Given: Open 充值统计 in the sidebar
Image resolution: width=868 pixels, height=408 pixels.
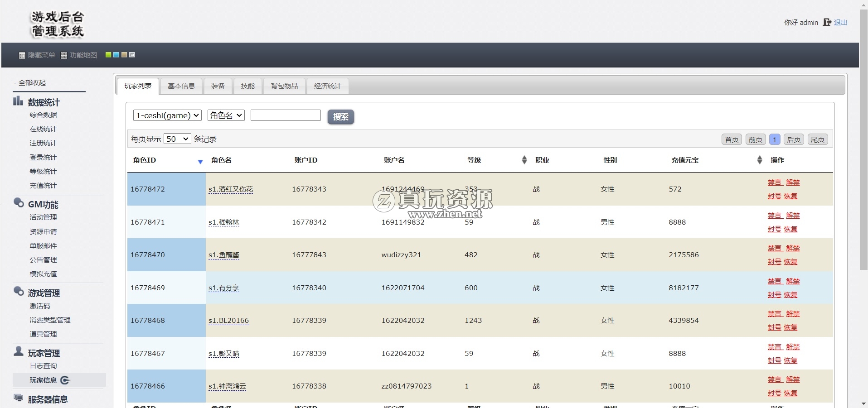Looking at the screenshot, I should [43, 186].
